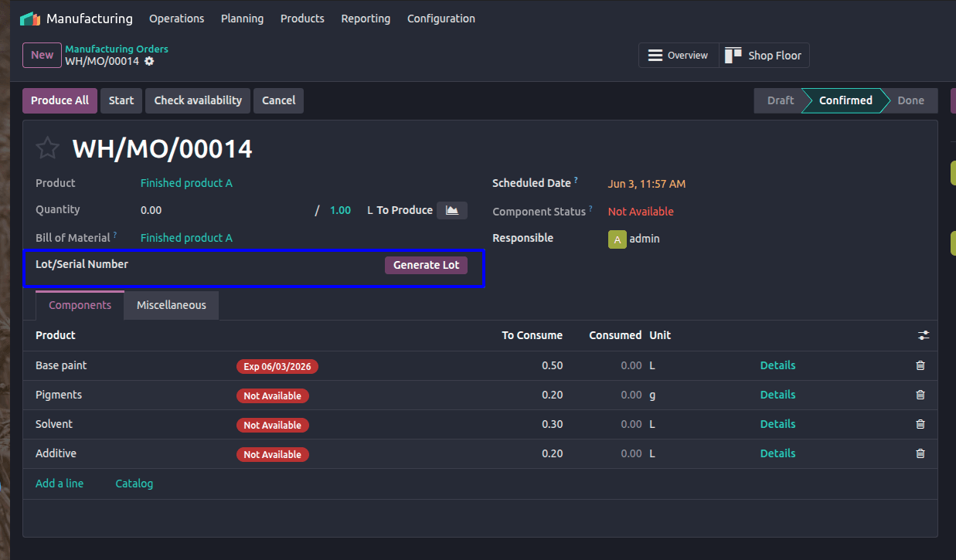
Task: Mark order as favorite with star icon
Action: point(48,148)
